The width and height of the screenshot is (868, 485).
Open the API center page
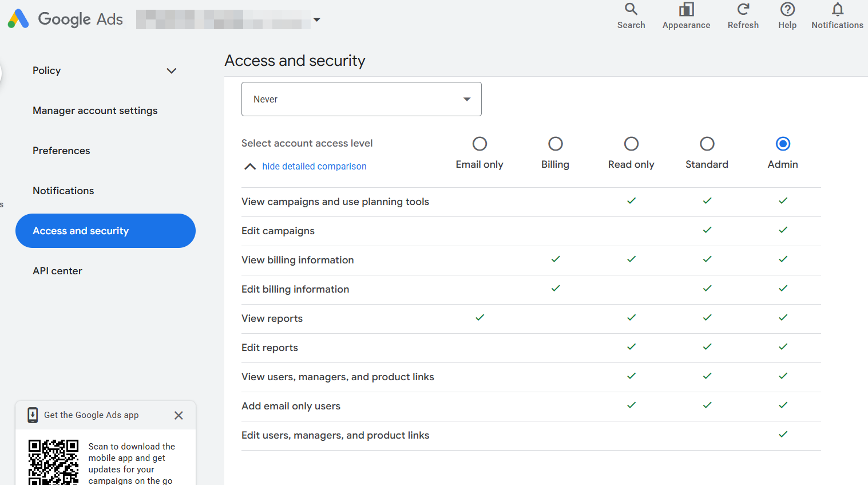57,271
